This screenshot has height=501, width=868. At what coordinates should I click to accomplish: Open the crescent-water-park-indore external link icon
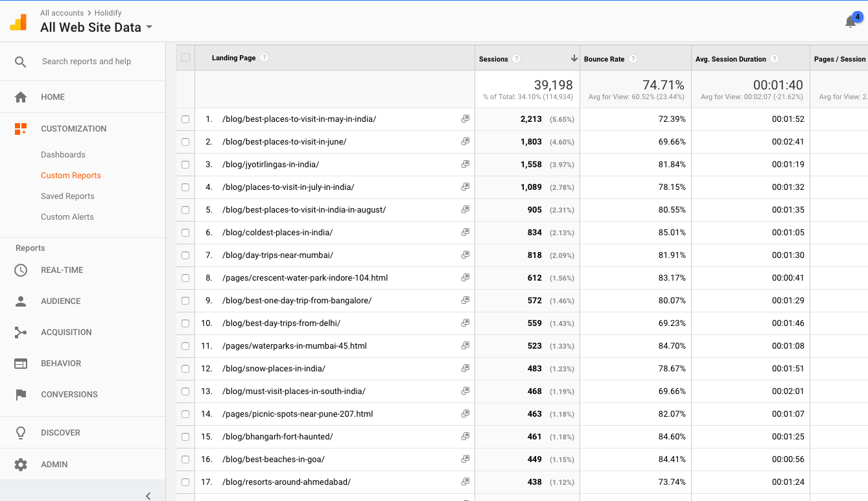(465, 278)
